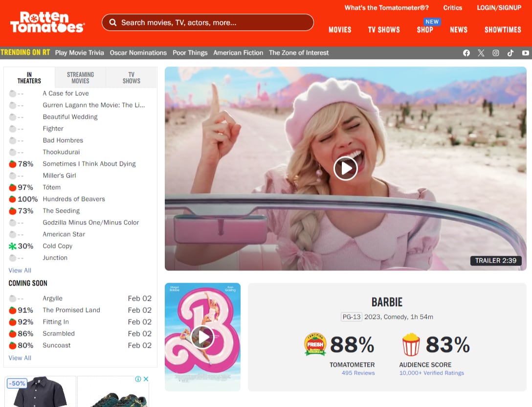
Task: Open the YouTube social icon
Action: point(526,53)
